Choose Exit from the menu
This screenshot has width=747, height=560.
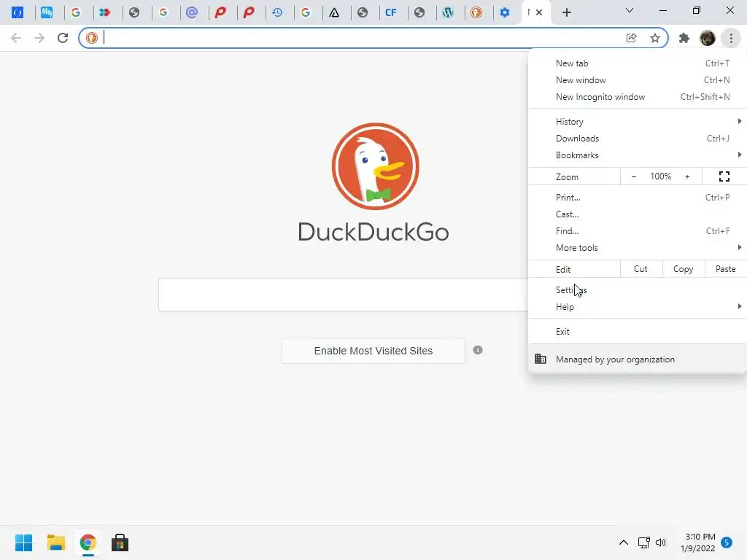(638, 332)
